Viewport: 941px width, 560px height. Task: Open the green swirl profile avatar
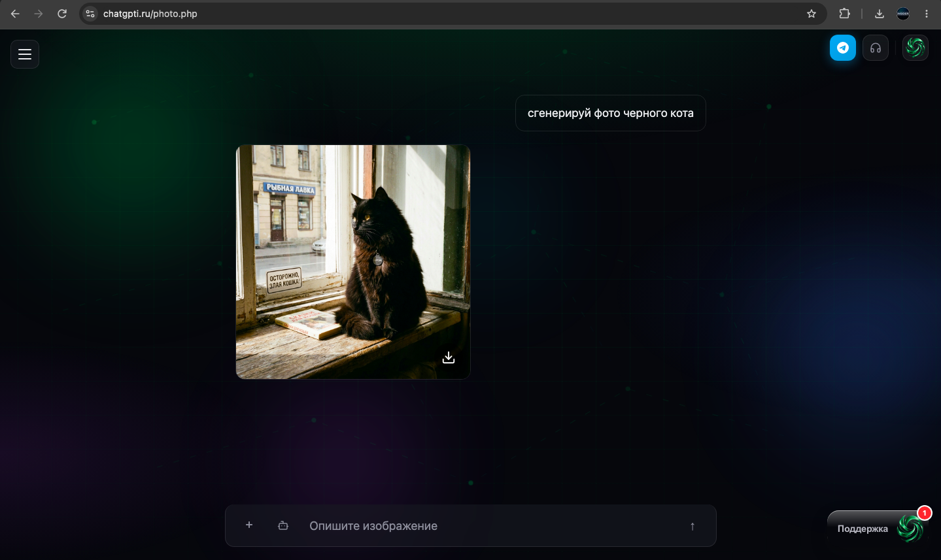point(915,48)
